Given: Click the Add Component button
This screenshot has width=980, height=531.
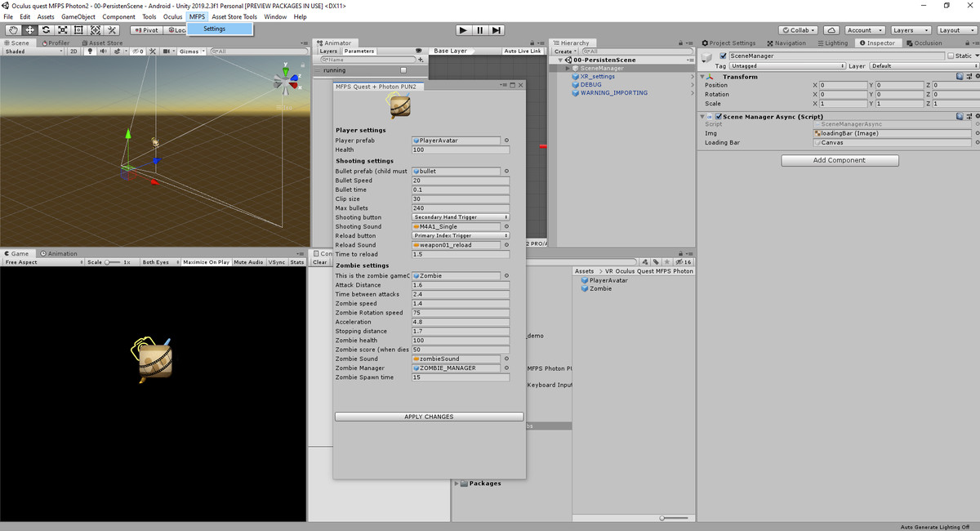Looking at the screenshot, I should [840, 161].
